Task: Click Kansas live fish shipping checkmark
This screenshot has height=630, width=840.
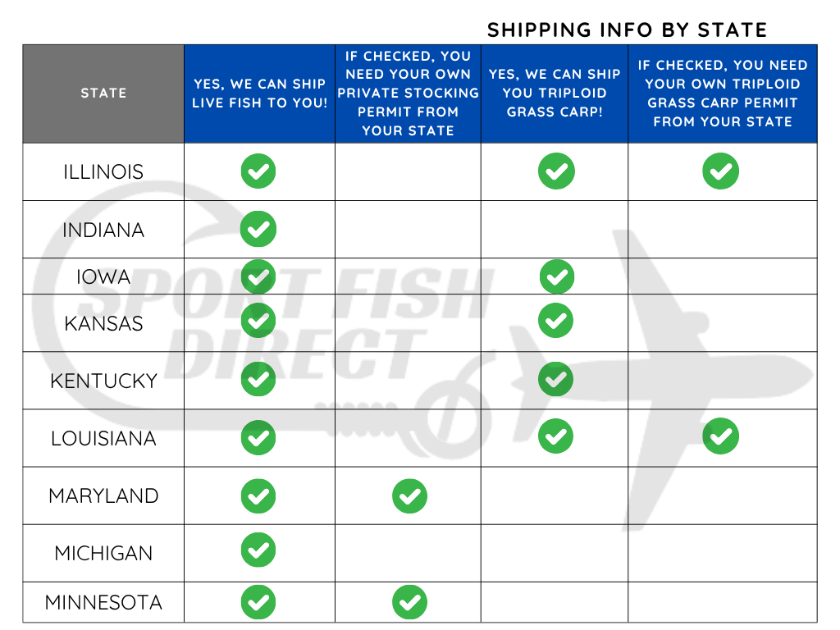Action: point(258,320)
